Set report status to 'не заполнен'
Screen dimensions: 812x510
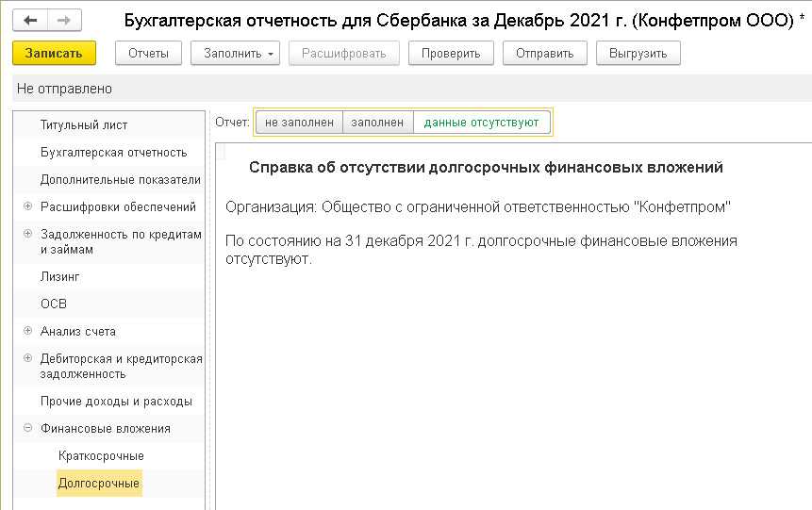click(x=299, y=123)
